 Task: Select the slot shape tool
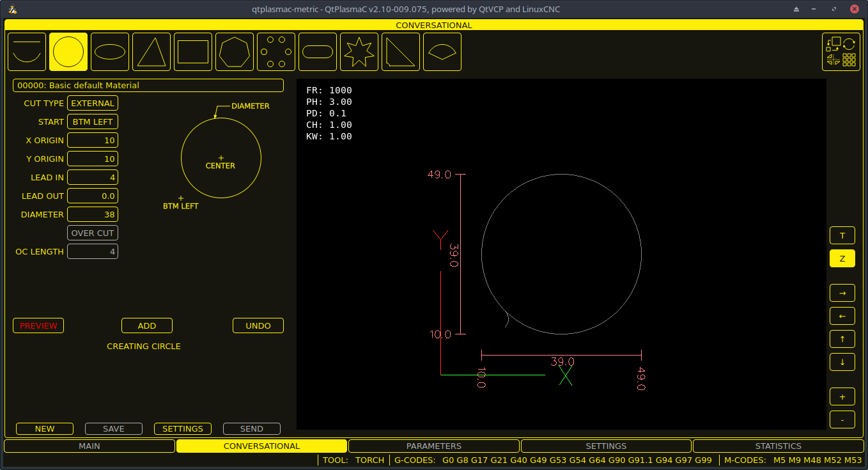pyautogui.click(x=317, y=51)
